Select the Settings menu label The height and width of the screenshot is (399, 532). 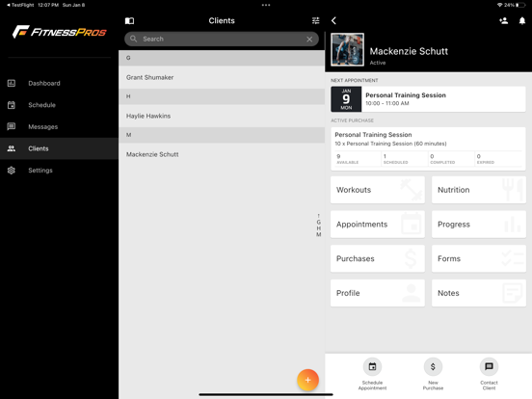click(40, 171)
